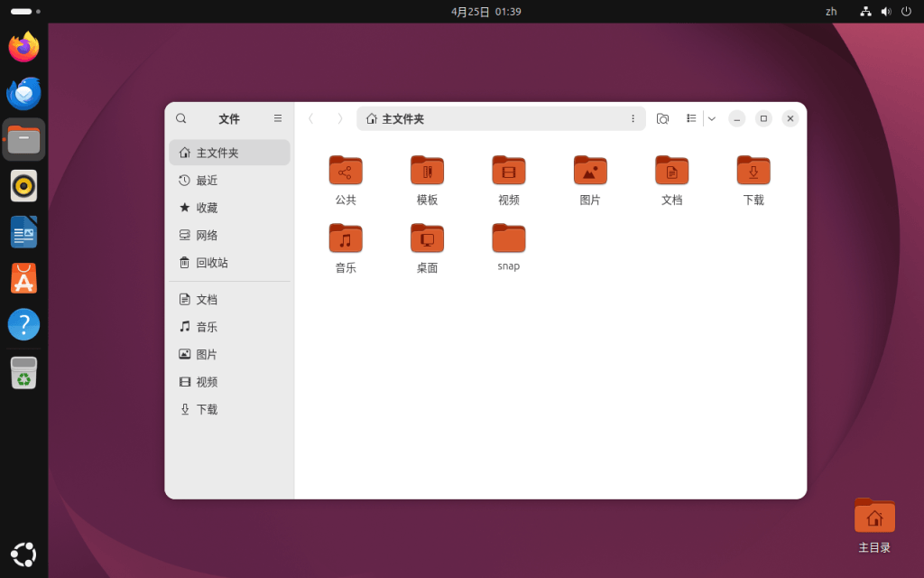Open 视频 bookmark in the sidebar

[229, 382]
